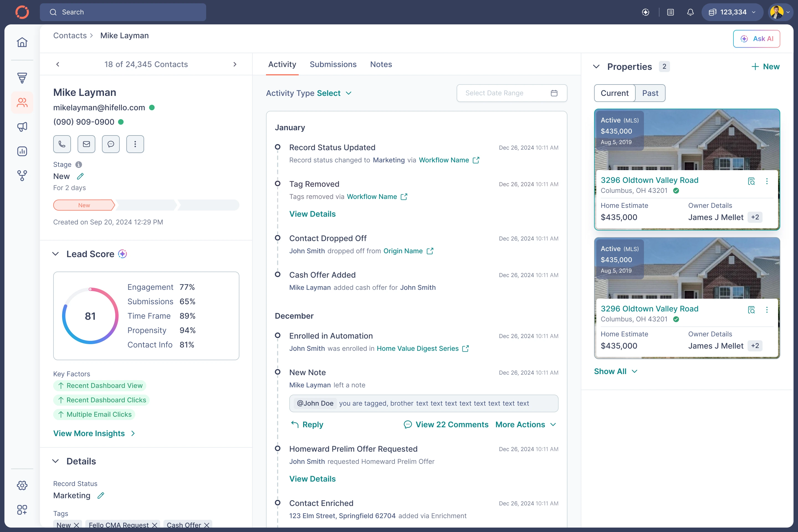Click the New stage progress segment
Viewport: 798px width, 532px height.
[x=84, y=205]
